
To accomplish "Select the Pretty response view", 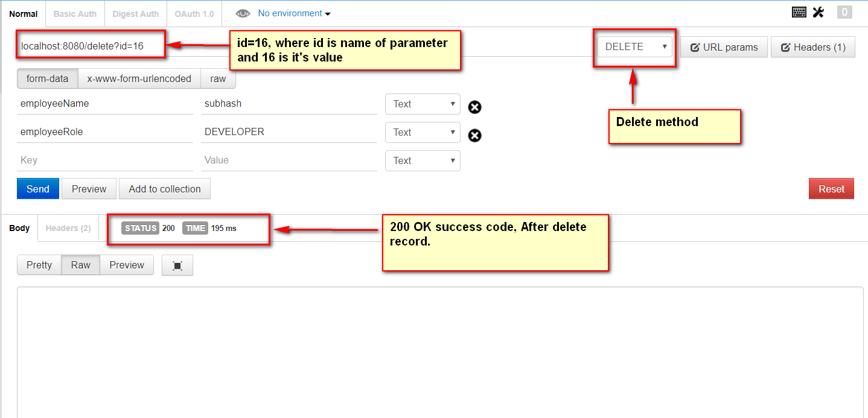I will [x=39, y=265].
